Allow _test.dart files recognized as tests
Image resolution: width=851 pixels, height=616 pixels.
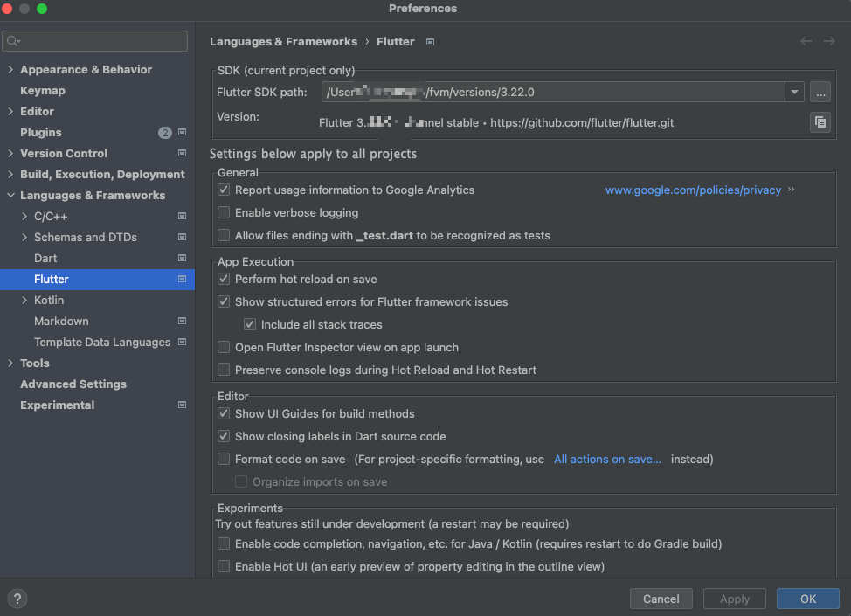click(224, 236)
